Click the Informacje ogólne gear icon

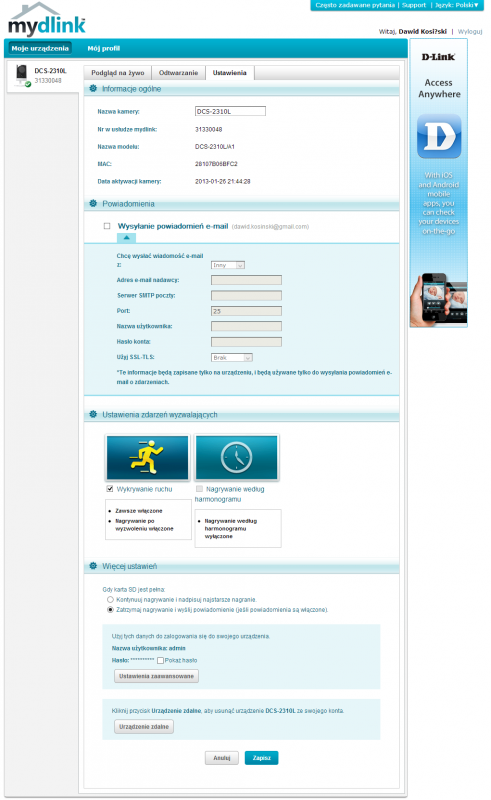[x=93, y=88]
